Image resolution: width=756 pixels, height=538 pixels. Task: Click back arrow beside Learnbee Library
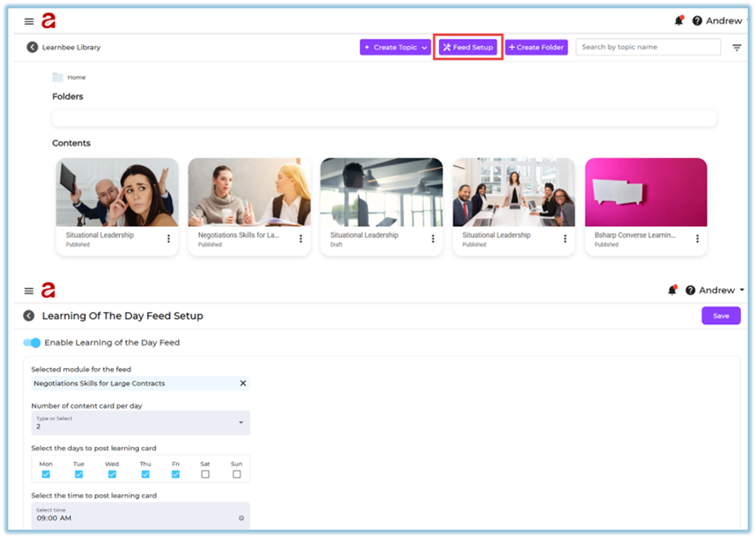[x=32, y=47]
